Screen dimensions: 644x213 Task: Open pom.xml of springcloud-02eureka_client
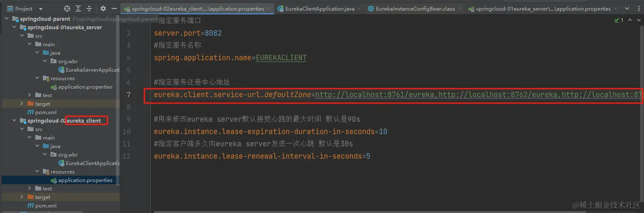pos(45,206)
